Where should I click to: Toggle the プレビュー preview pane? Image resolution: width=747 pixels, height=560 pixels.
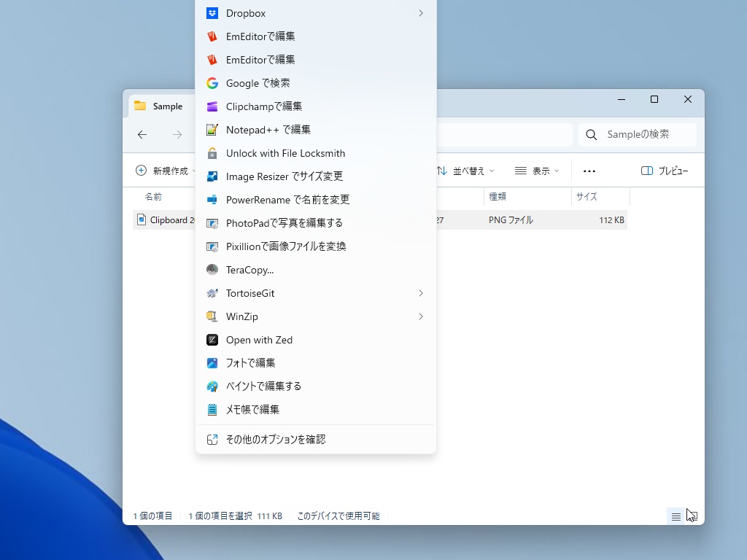tap(665, 171)
